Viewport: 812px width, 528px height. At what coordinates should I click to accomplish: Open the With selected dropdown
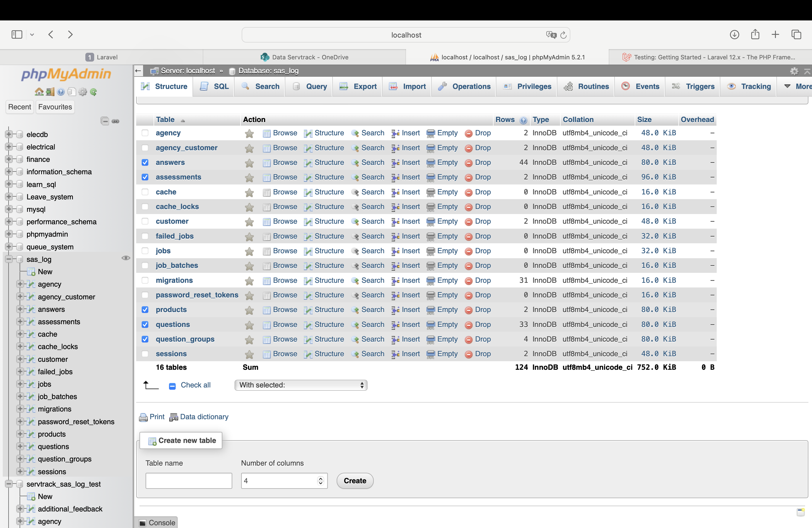[x=300, y=385]
